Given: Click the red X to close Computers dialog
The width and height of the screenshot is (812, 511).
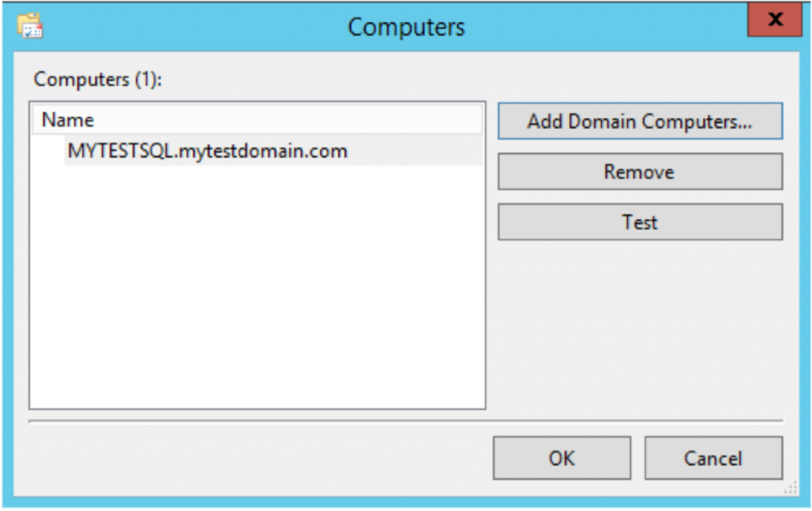Looking at the screenshot, I should [x=773, y=18].
